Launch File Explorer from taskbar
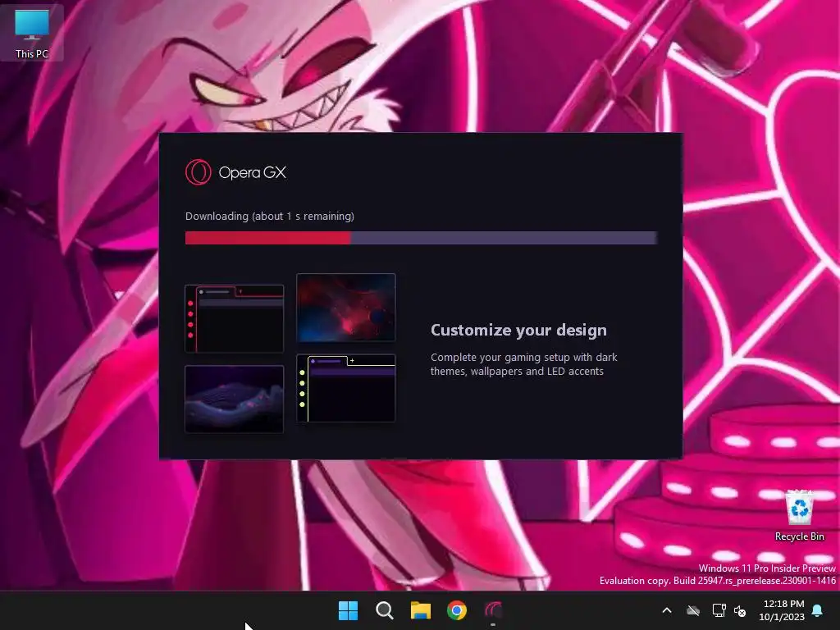Image resolution: width=840 pixels, height=630 pixels. tap(421, 610)
